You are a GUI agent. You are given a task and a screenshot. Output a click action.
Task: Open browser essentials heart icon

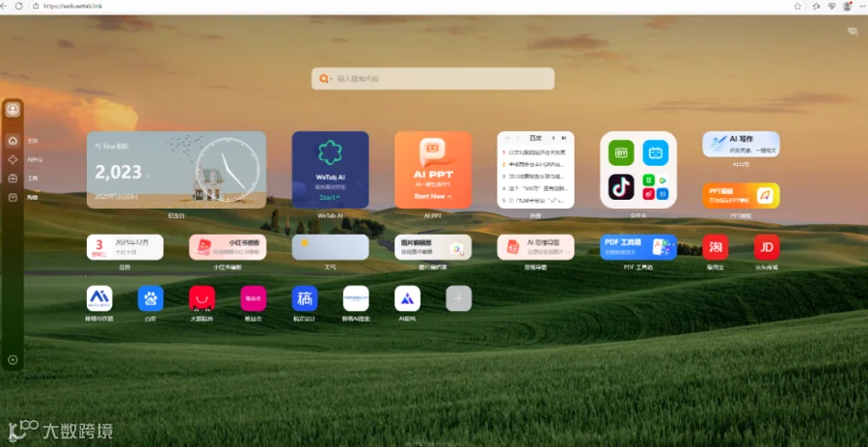coord(831,6)
